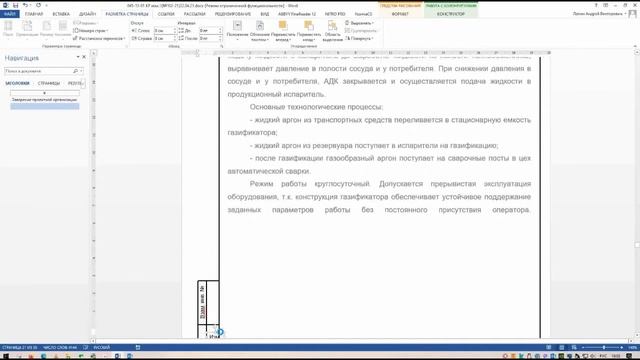Open Номера строк line numbers dropdown
The image size is (640, 360).
[91, 31]
